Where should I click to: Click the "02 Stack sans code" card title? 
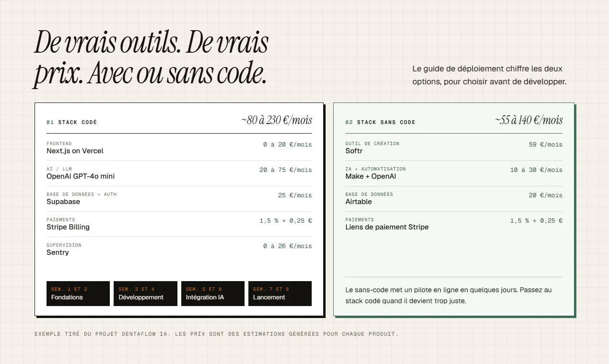[380, 122]
